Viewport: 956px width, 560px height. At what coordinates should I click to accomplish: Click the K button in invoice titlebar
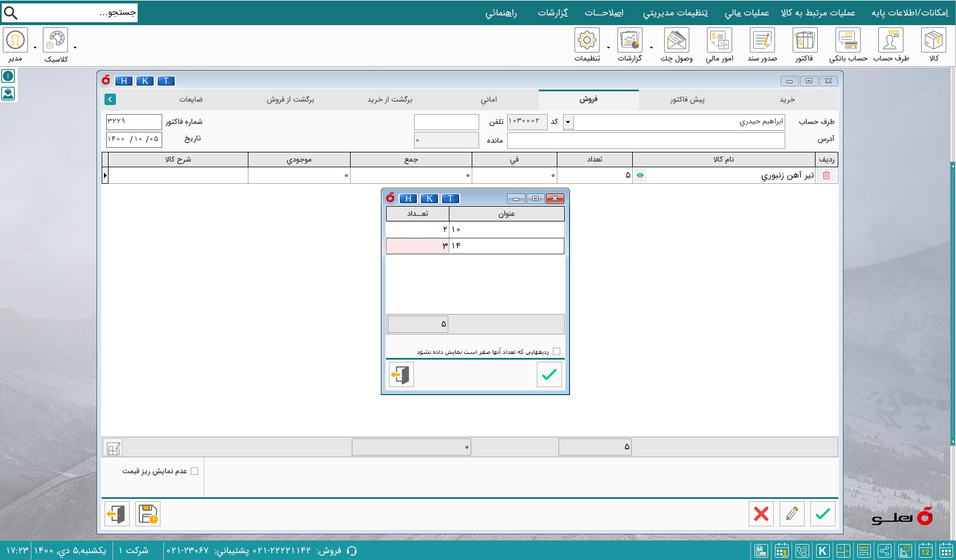(x=145, y=81)
